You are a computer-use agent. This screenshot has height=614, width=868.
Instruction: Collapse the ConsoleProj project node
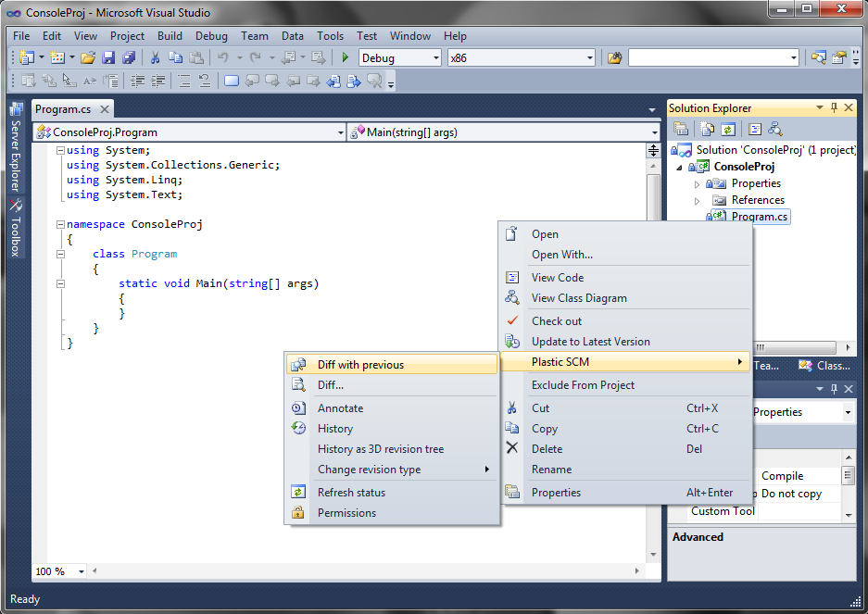coord(679,168)
